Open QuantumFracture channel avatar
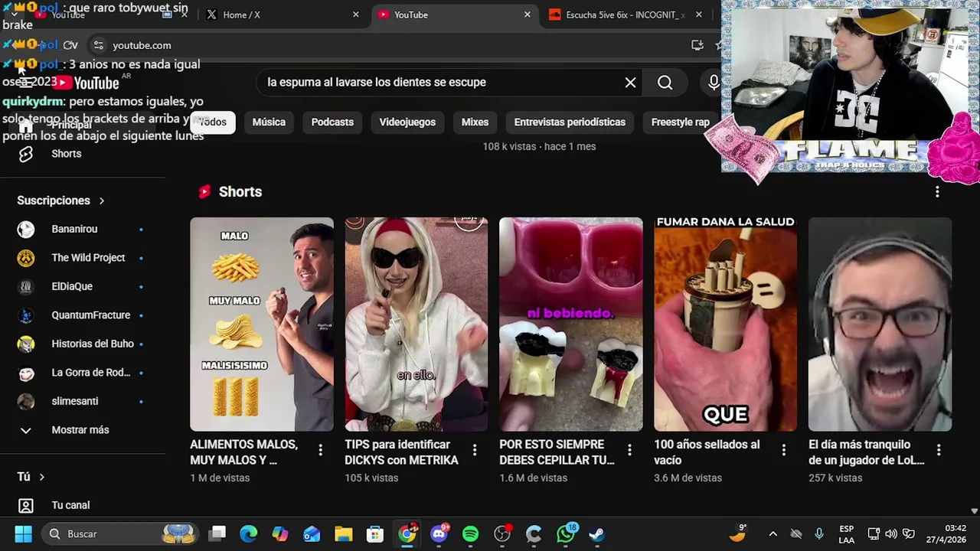This screenshot has width=980, height=551. (26, 315)
